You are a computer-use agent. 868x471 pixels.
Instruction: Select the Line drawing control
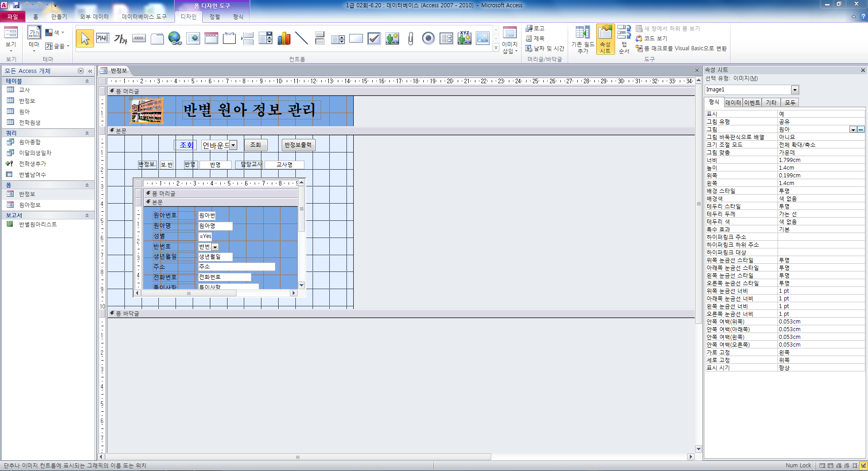(x=301, y=38)
